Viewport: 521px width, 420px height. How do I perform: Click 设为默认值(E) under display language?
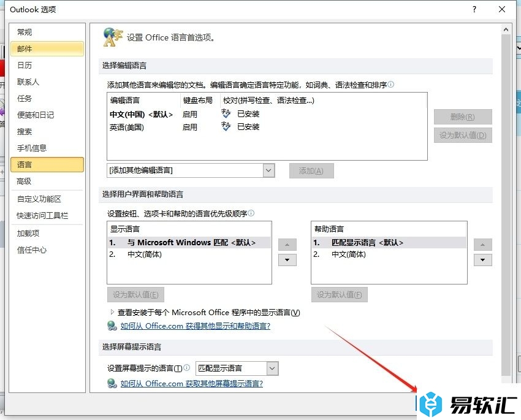[135, 295]
